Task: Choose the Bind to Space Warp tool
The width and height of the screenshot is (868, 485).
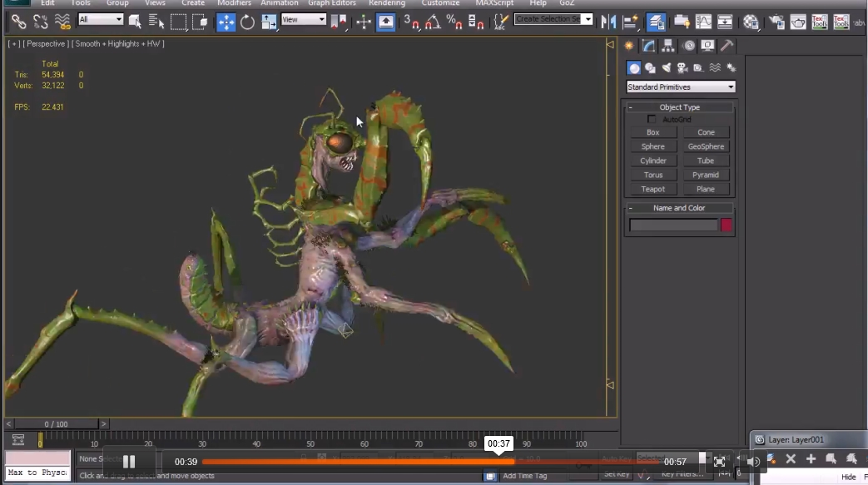Action: 62,22
